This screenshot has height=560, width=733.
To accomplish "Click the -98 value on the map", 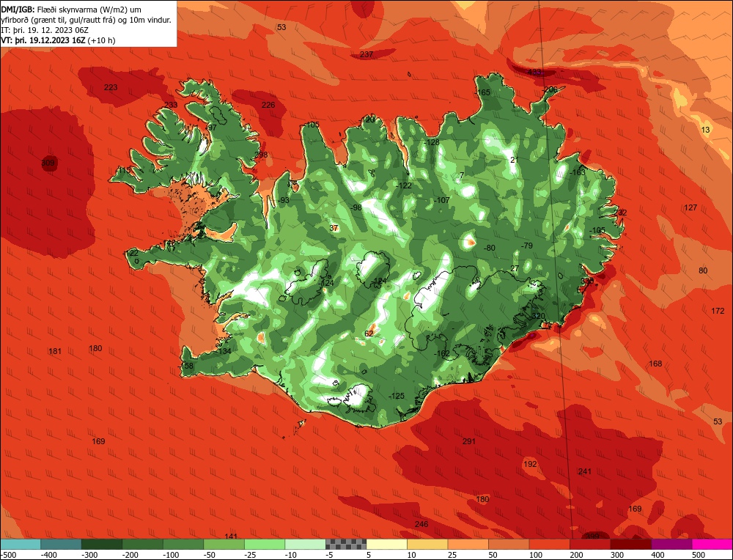I will coord(357,207).
